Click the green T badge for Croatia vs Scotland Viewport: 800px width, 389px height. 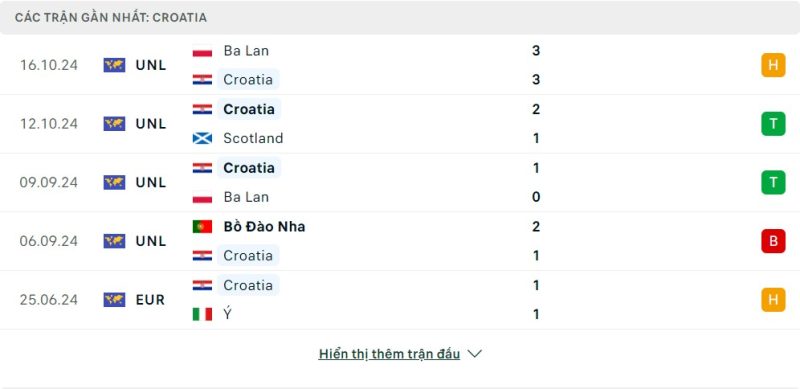pos(773,124)
